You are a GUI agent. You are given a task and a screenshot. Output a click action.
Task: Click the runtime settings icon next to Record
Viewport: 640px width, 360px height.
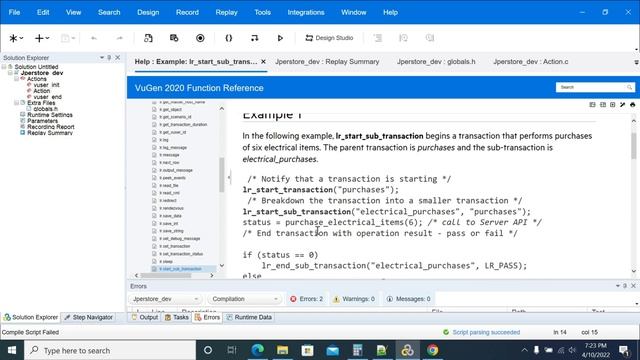pos(174,38)
